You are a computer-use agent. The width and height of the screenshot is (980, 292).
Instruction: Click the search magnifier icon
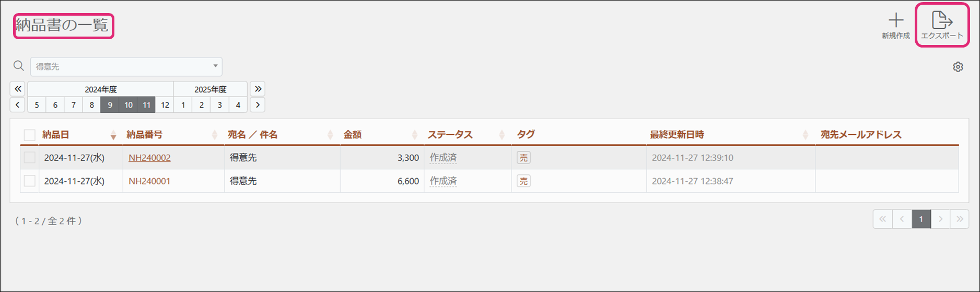pos(19,66)
